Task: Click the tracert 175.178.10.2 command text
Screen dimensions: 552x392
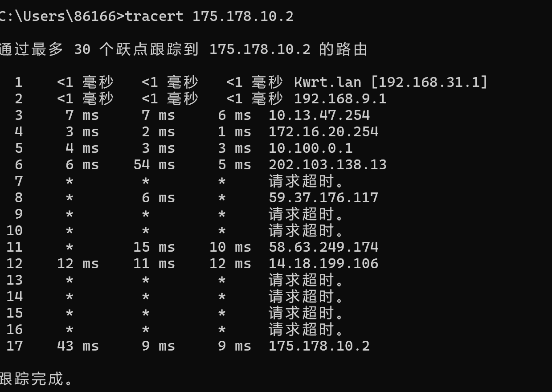Action: pyautogui.click(x=209, y=16)
